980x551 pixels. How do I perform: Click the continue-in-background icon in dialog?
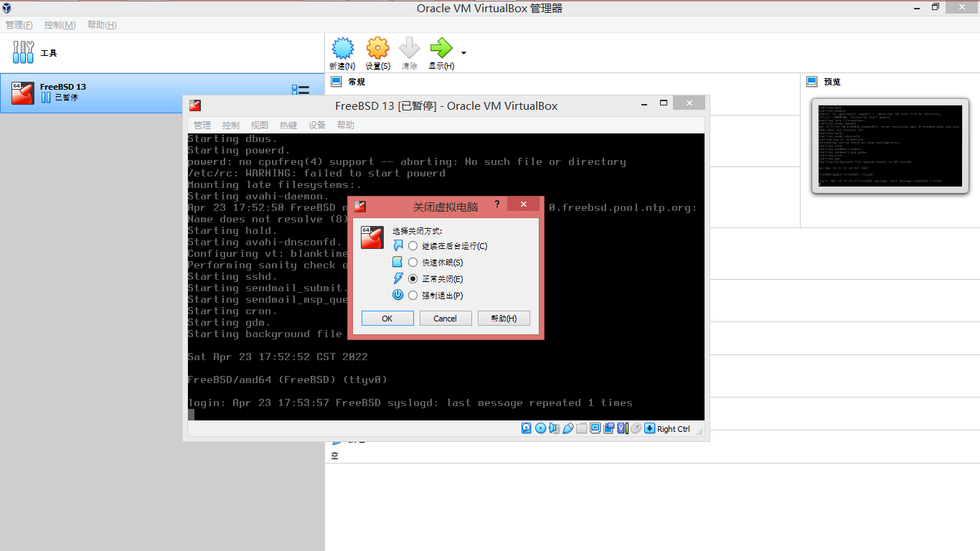click(398, 245)
